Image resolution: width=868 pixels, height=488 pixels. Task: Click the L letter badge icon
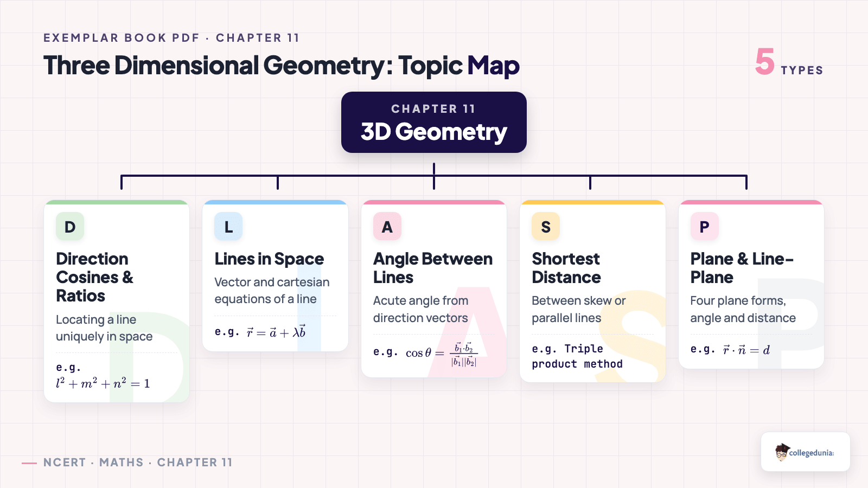pos(228,227)
